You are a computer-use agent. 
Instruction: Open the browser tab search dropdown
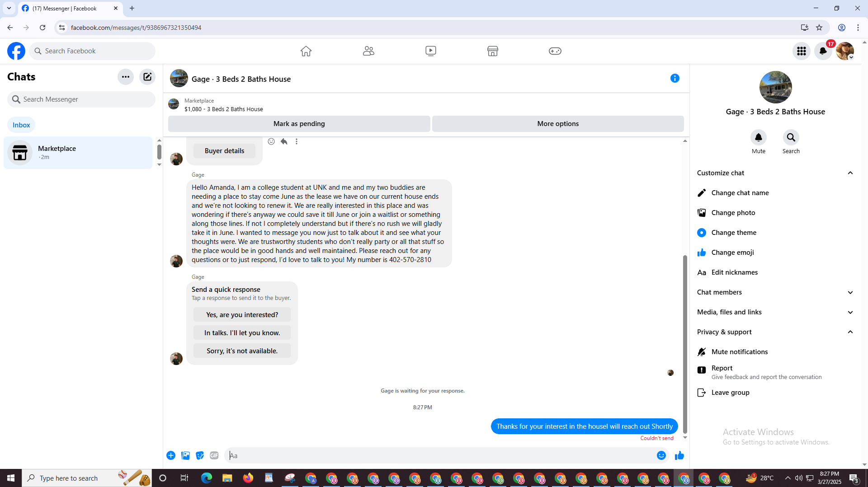[9, 8]
